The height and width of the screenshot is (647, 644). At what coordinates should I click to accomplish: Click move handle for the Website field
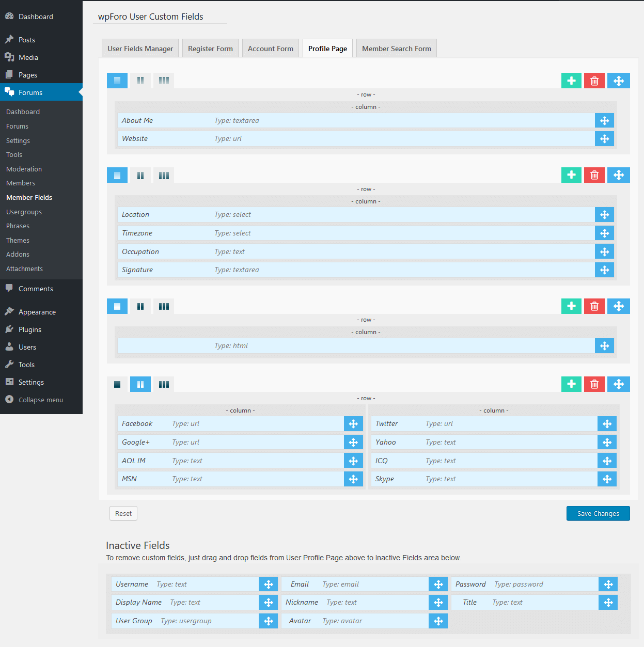coord(604,139)
